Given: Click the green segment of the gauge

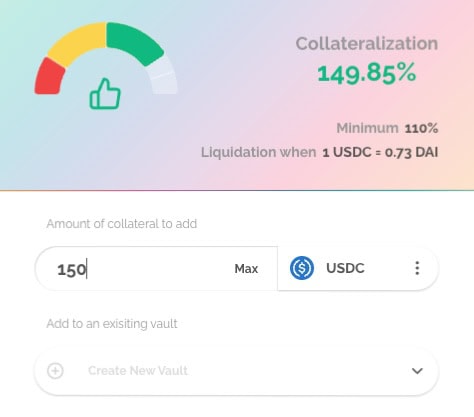Looking at the screenshot, I should [134, 42].
